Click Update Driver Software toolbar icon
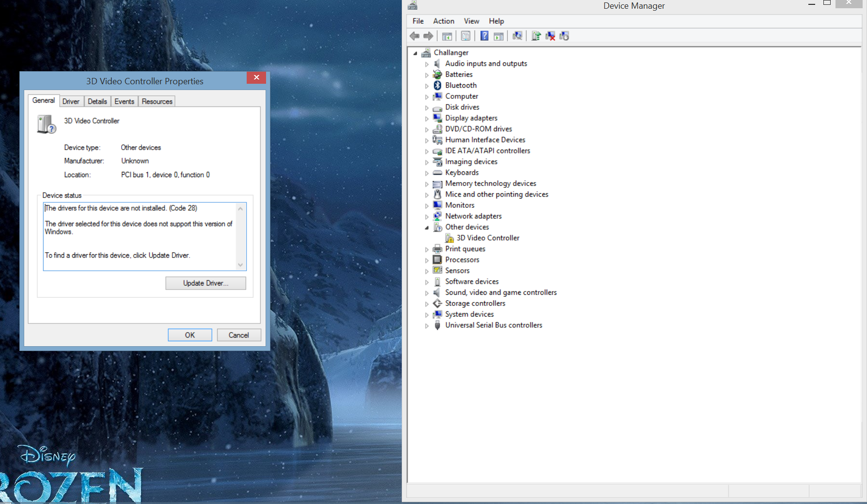 click(536, 36)
